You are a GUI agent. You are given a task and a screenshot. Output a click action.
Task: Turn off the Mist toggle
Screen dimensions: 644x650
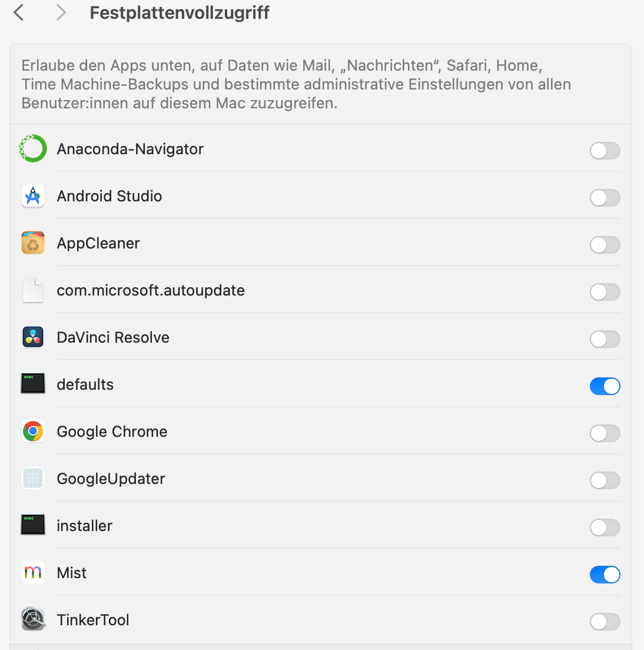[605, 575]
